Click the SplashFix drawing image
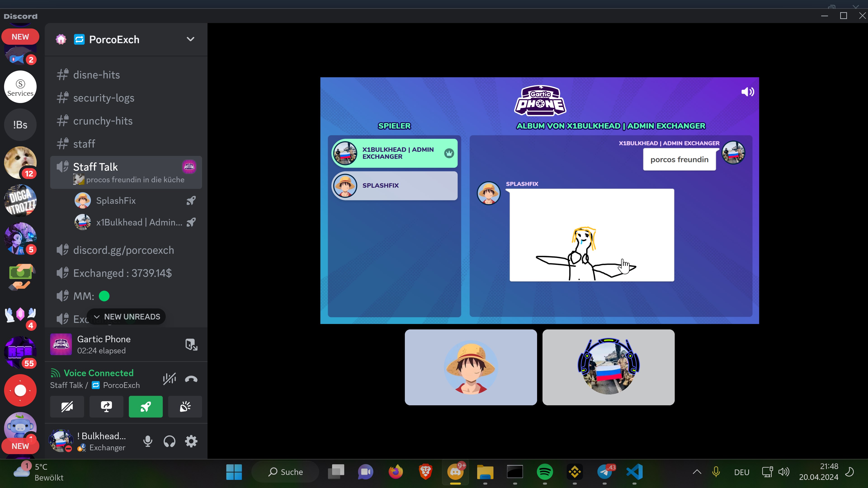The width and height of the screenshot is (868, 488). pos(591,235)
